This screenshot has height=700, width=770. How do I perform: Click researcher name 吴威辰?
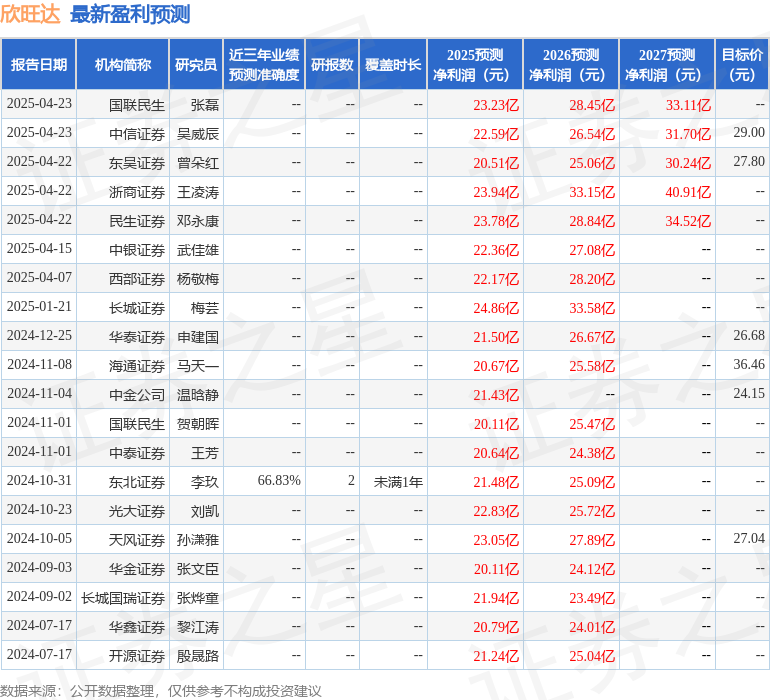[198, 134]
